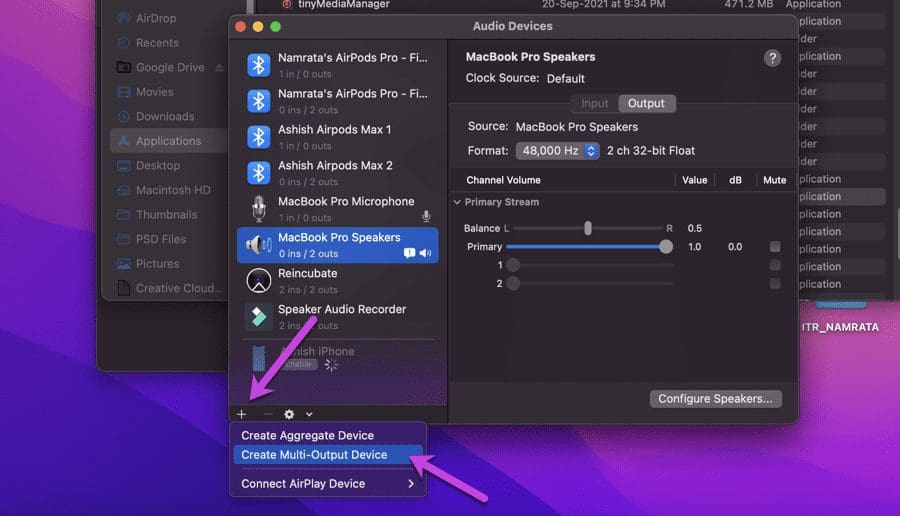Image resolution: width=900 pixels, height=516 pixels.
Task: Toggle the Primary channel mute checkbox
Action: [x=775, y=247]
